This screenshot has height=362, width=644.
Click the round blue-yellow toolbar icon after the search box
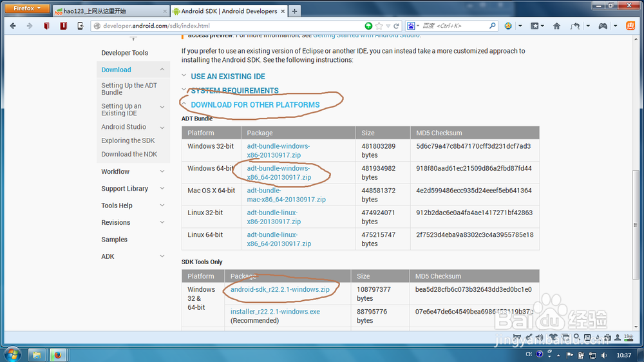point(508,26)
